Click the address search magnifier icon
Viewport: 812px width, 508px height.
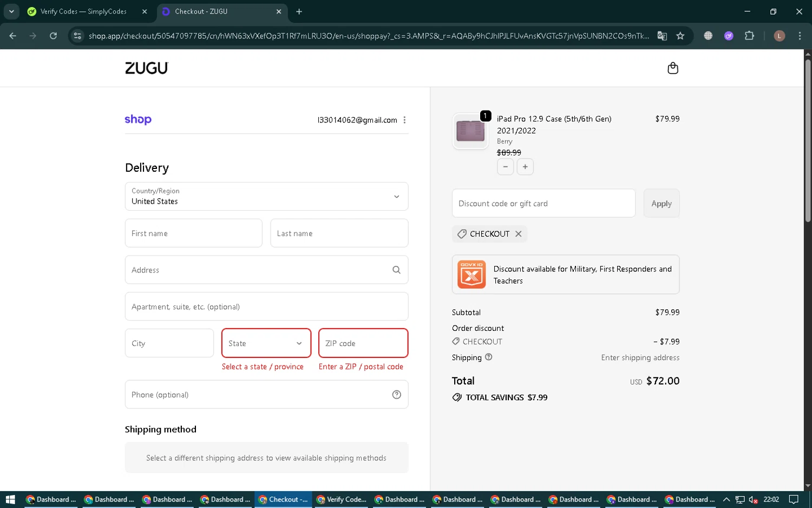[396, 270]
